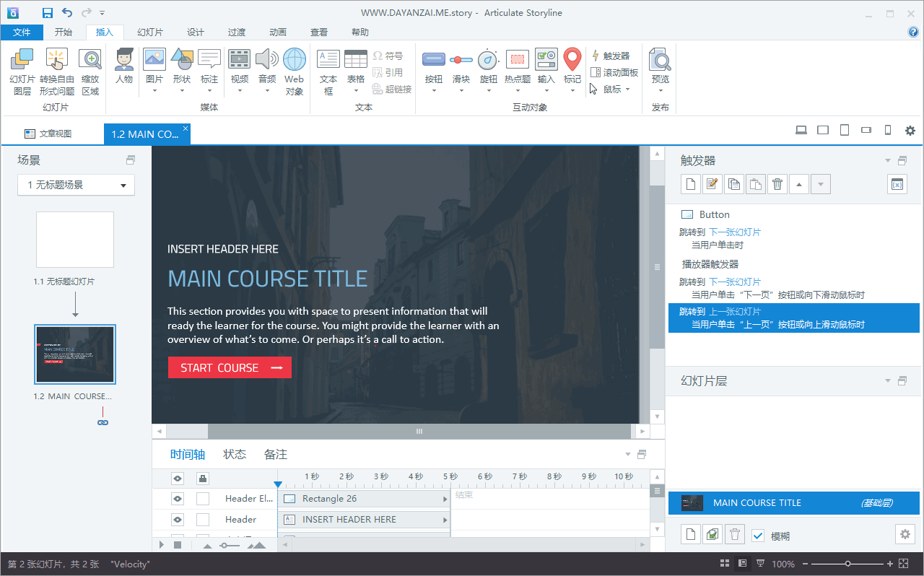Image resolution: width=924 pixels, height=576 pixels.
Task: Expand the Preview (预览) dropdown
Action: click(661, 91)
